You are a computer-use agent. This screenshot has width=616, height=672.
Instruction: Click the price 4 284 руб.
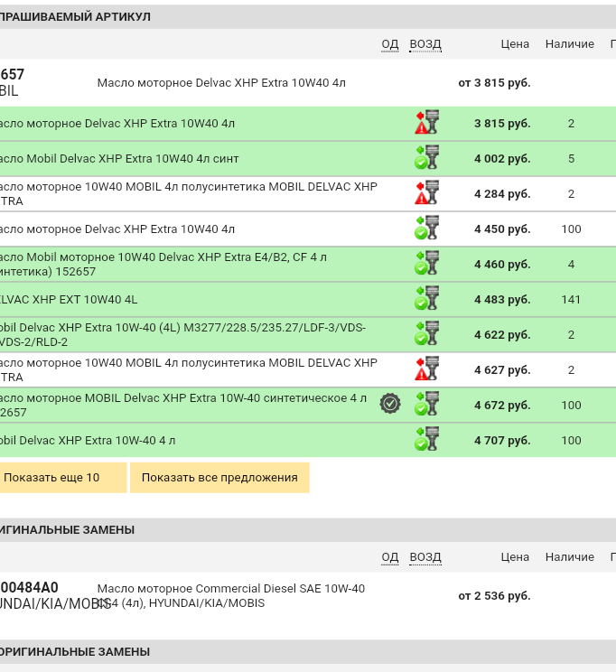click(502, 193)
